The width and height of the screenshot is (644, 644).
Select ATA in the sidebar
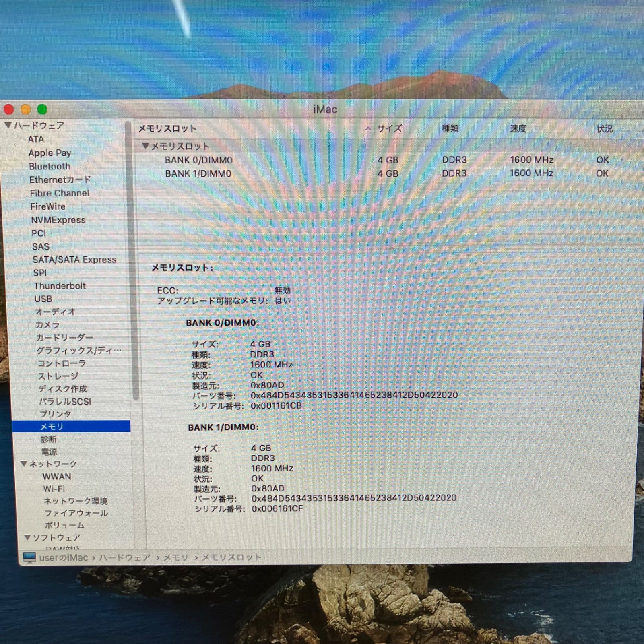(x=36, y=139)
